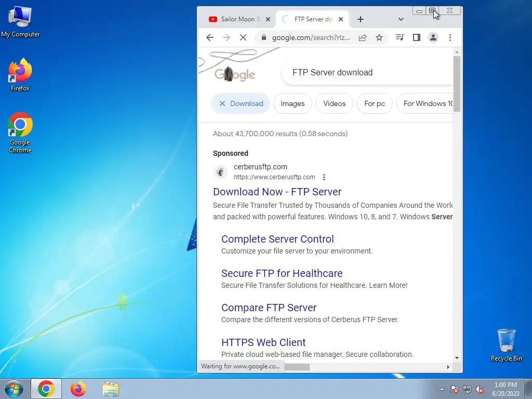Open the HTTPS Web Client link
Viewport: 532px width, 399px height.
coord(263,342)
